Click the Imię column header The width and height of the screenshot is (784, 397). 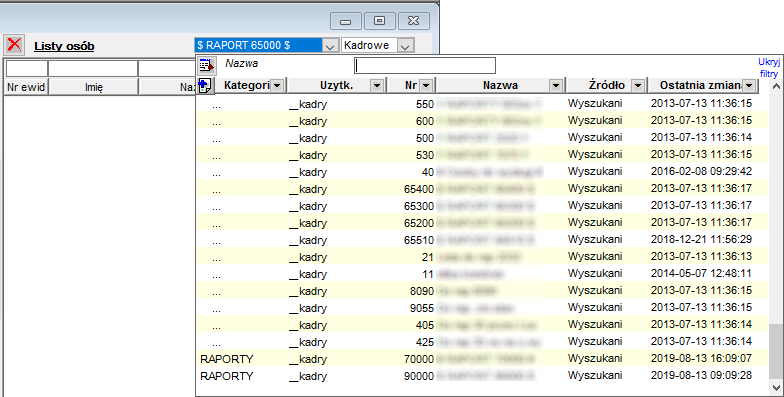click(93, 87)
